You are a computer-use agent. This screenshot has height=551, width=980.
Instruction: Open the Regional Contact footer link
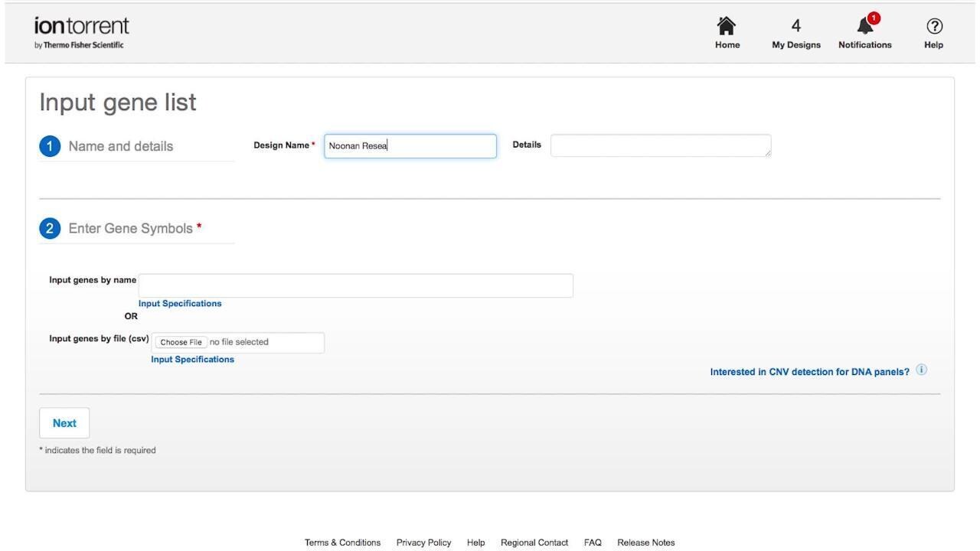tap(534, 543)
